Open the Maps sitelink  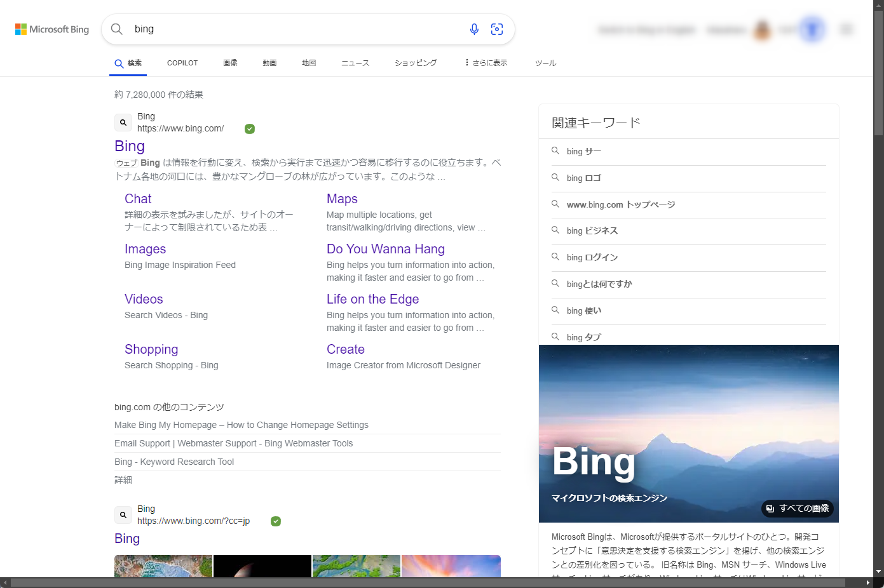(342, 199)
